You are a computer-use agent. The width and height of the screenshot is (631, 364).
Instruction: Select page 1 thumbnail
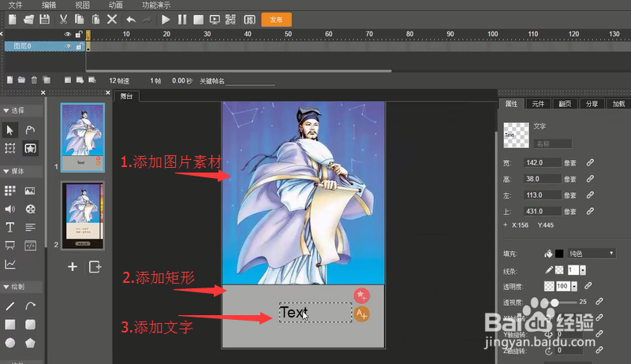pyautogui.click(x=83, y=137)
